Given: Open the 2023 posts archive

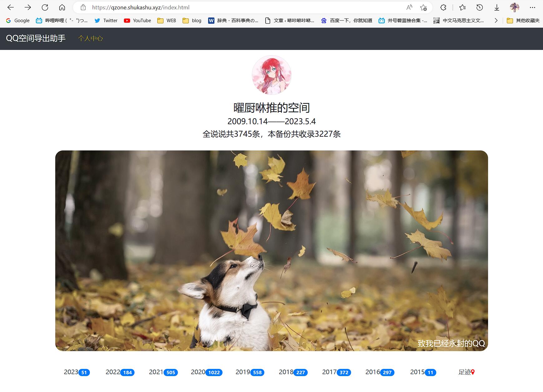Looking at the screenshot, I should [72, 372].
